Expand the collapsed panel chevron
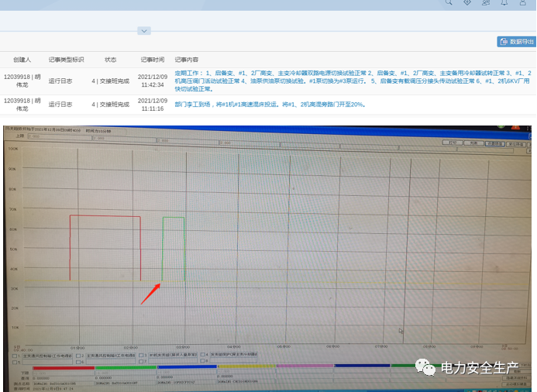 click(143, 31)
